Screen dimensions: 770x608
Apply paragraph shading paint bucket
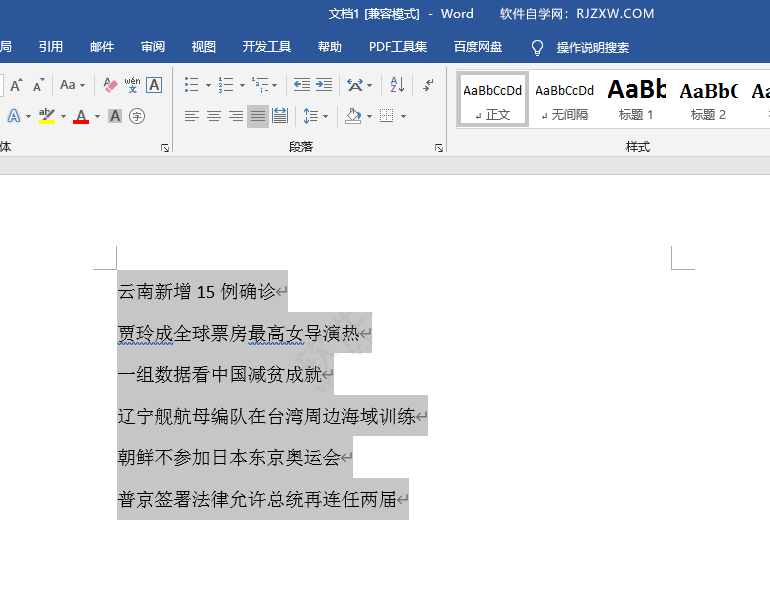353,116
